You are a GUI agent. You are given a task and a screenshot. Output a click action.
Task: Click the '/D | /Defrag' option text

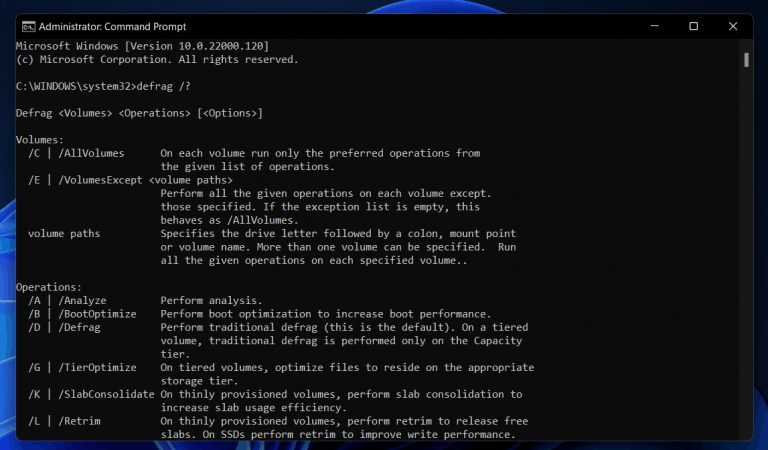pos(65,327)
